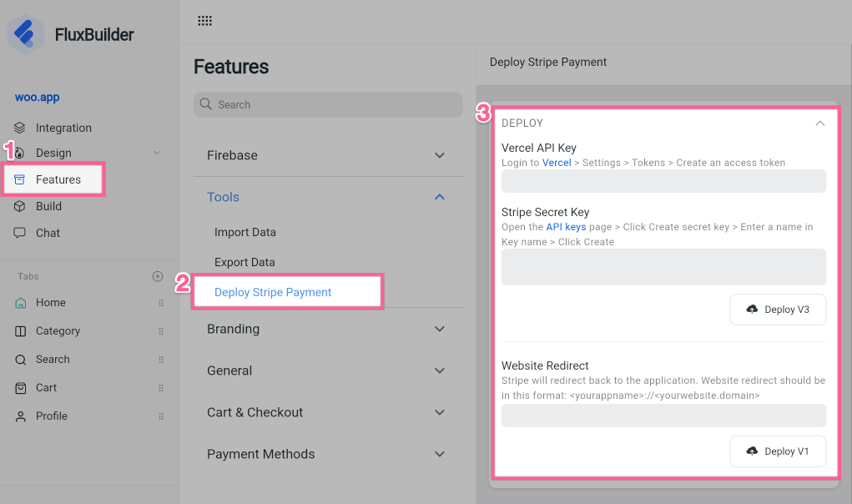The image size is (852, 504).
Task: Click the drag handle beside Home tab
Action: (x=161, y=303)
